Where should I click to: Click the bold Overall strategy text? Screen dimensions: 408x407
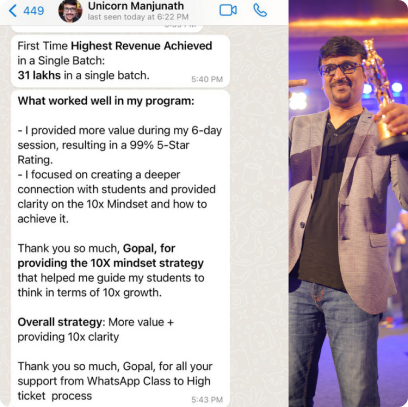point(60,322)
